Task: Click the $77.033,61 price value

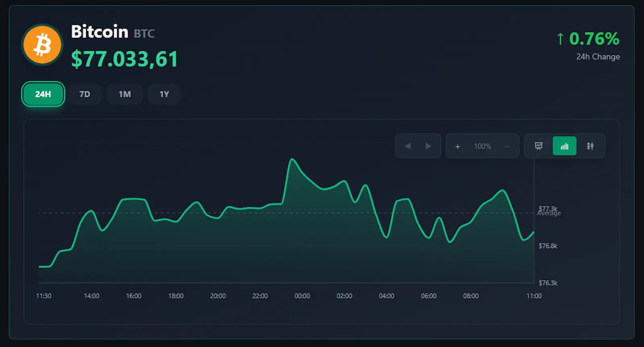Action: 124,59
